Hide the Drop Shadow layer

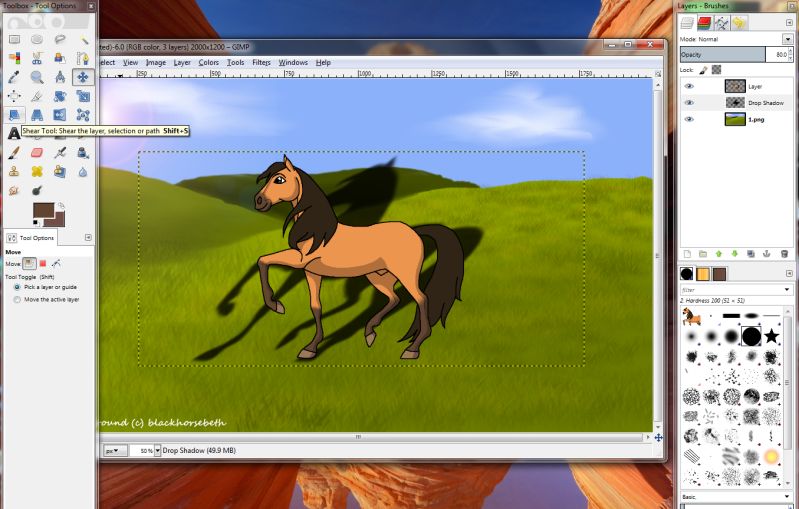click(689, 102)
